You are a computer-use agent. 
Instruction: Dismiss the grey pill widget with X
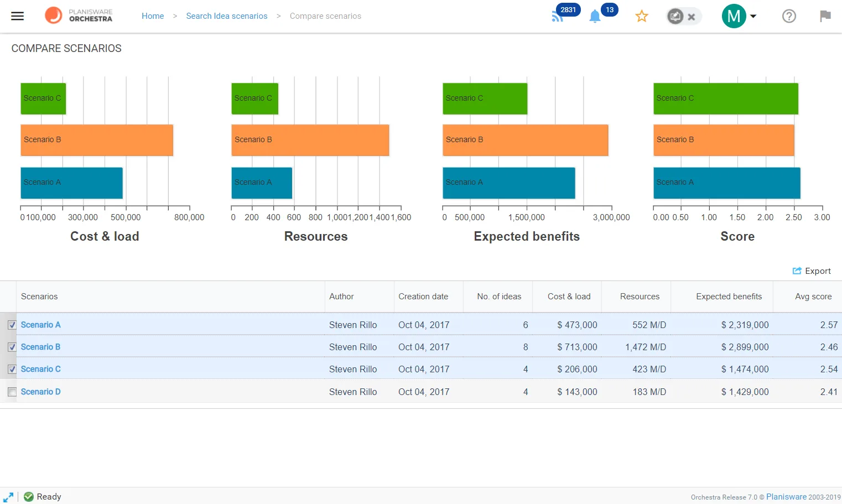click(692, 17)
